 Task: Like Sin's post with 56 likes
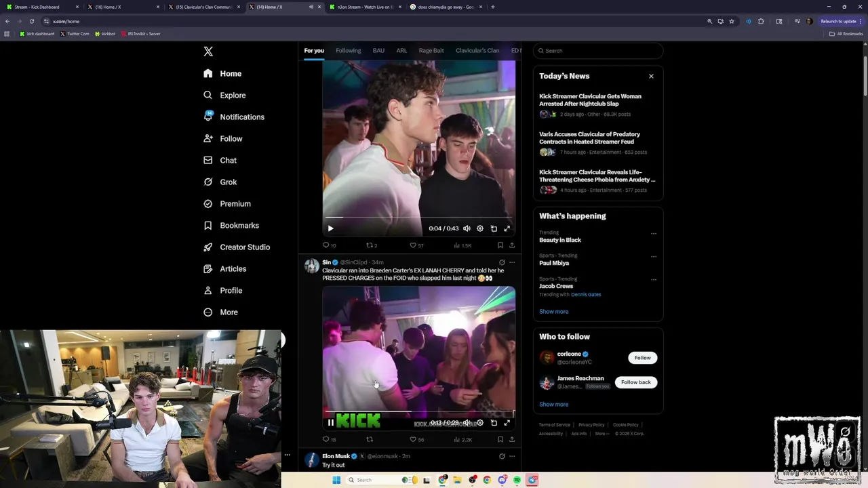(x=416, y=439)
